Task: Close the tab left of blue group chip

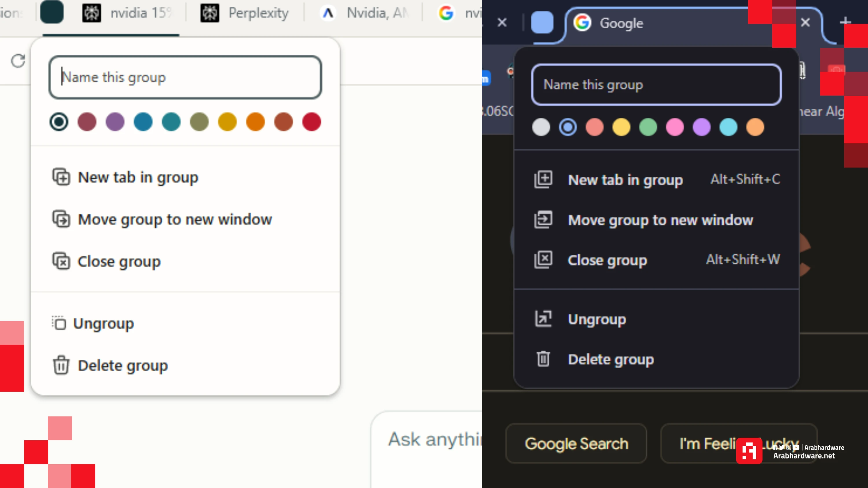Action: [502, 23]
